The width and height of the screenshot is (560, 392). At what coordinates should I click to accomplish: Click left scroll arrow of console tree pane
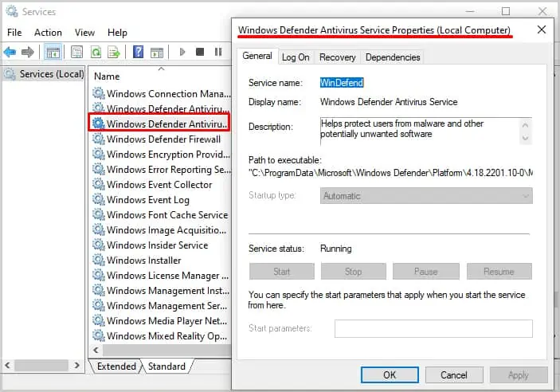point(7,365)
